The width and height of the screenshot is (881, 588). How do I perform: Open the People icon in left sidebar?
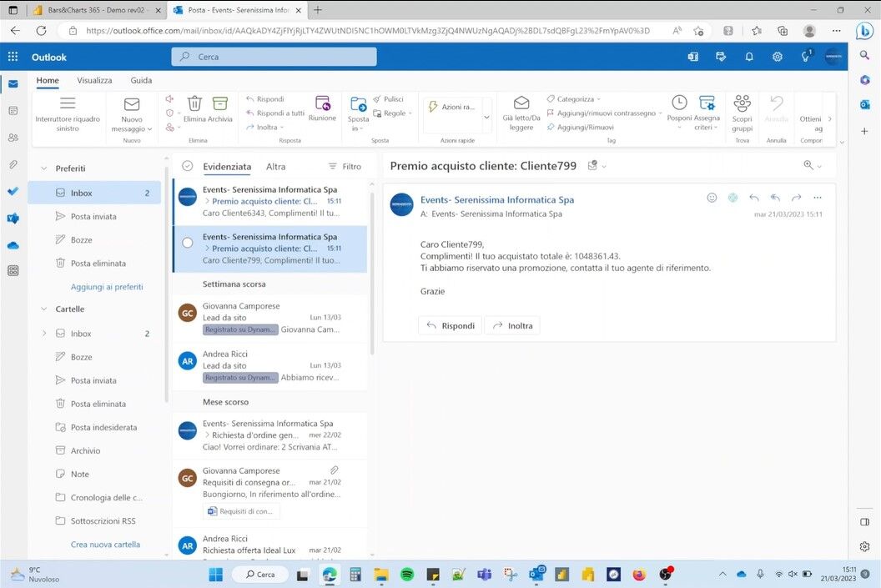click(13, 138)
